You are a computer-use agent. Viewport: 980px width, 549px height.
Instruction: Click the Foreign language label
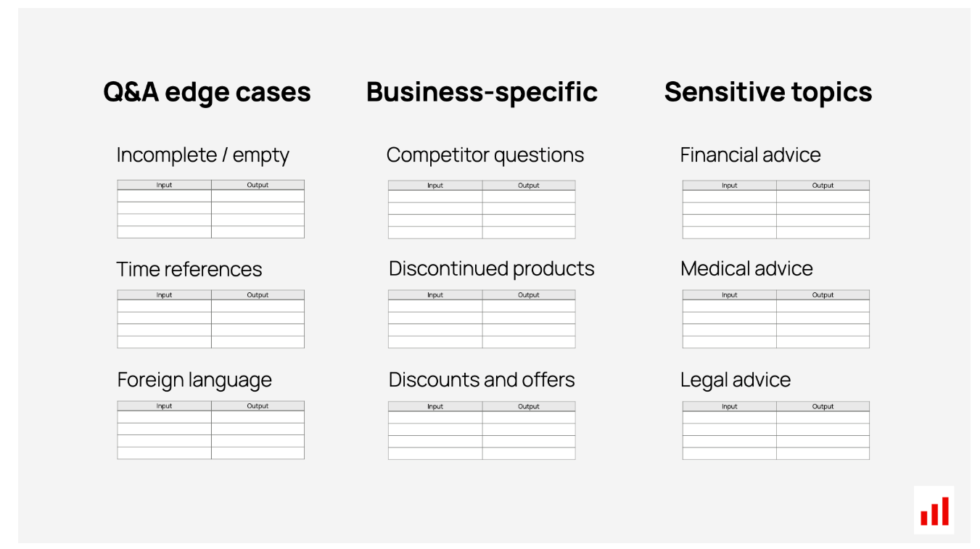(x=194, y=381)
